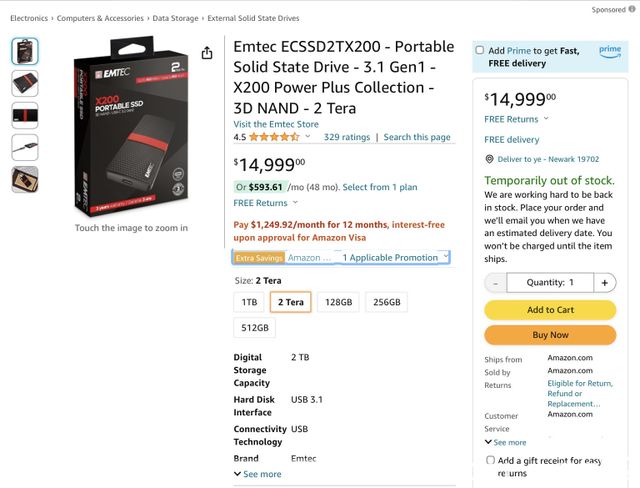
Task: Open the Data Storage breadcrumb
Action: (x=175, y=18)
